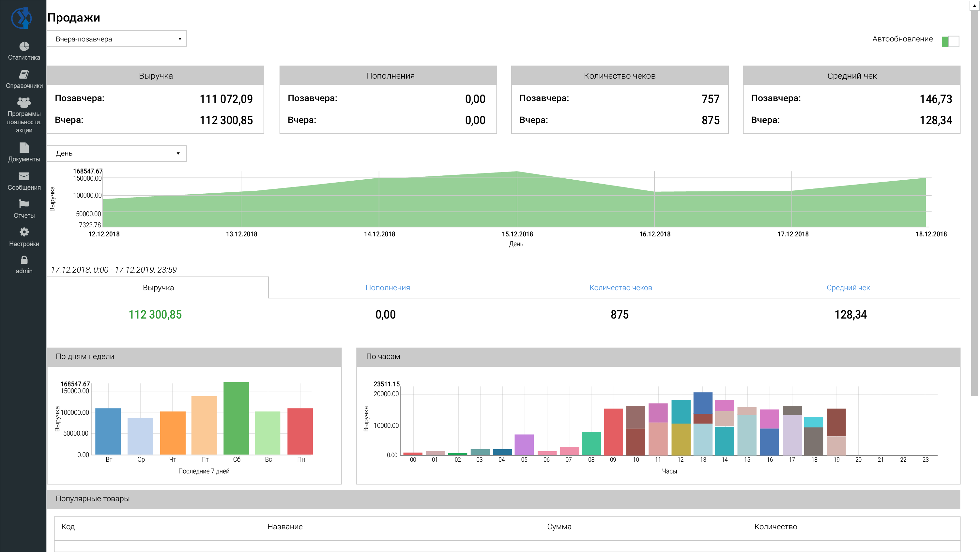Click the Пополнения summary card header
980x552 pixels.
pos(388,75)
